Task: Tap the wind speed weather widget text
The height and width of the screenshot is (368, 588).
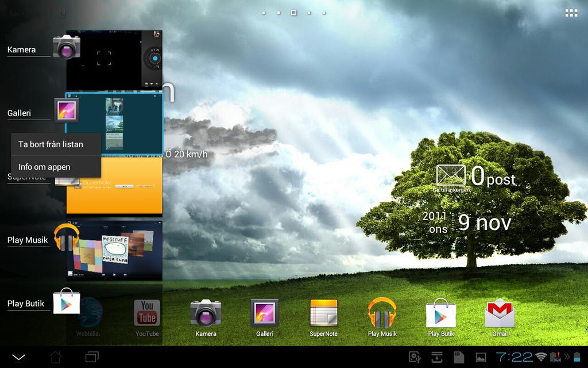Action: tap(187, 154)
